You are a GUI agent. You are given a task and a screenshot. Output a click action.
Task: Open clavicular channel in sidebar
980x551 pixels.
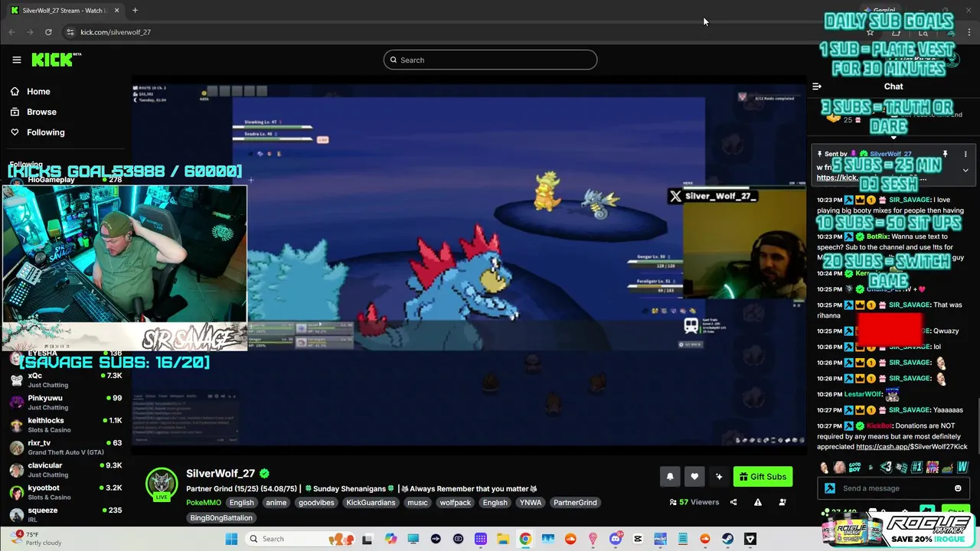pyautogui.click(x=65, y=470)
